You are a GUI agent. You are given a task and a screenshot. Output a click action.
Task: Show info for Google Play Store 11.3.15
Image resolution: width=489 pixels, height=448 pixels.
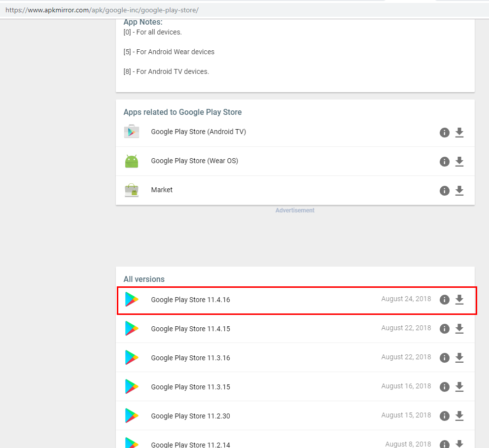point(445,387)
